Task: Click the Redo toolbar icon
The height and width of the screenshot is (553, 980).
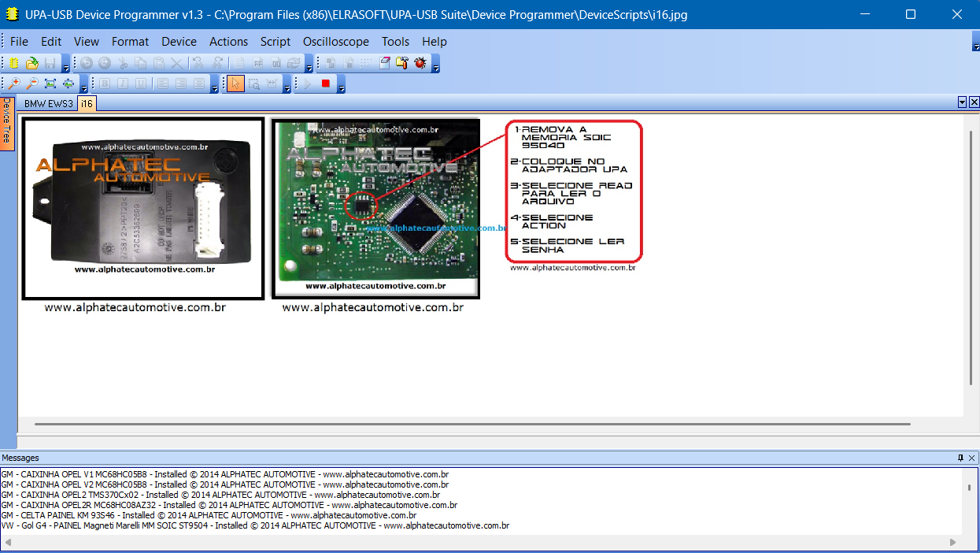Action: pos(104,63)
